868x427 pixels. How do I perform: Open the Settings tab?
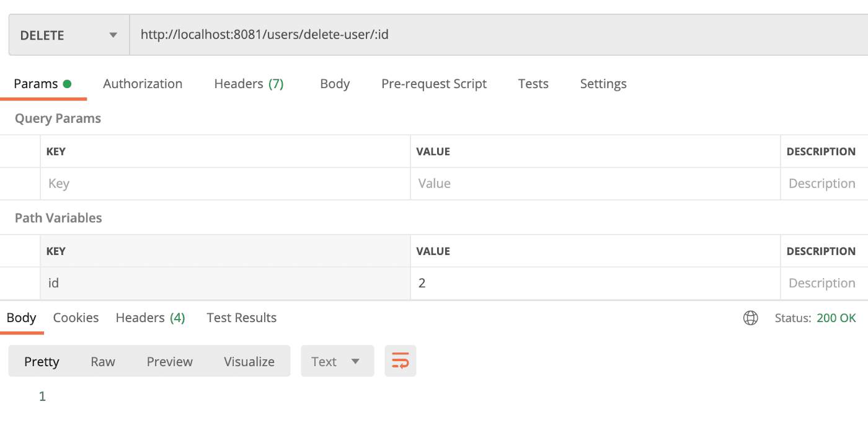point(603,84)
